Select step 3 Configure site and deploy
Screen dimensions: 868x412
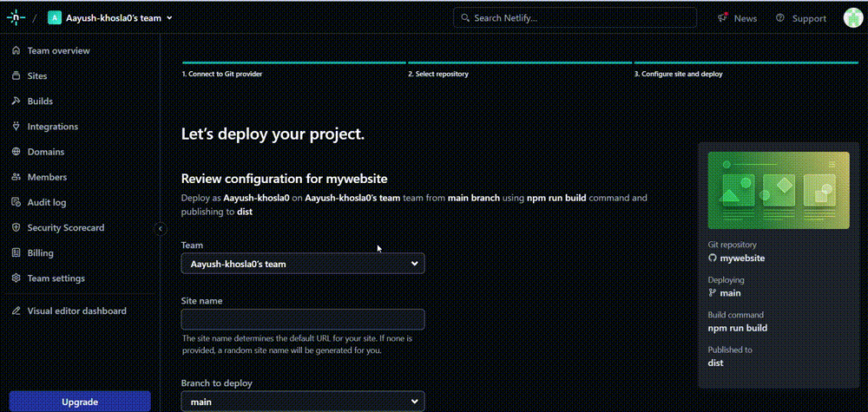(678, 74)
